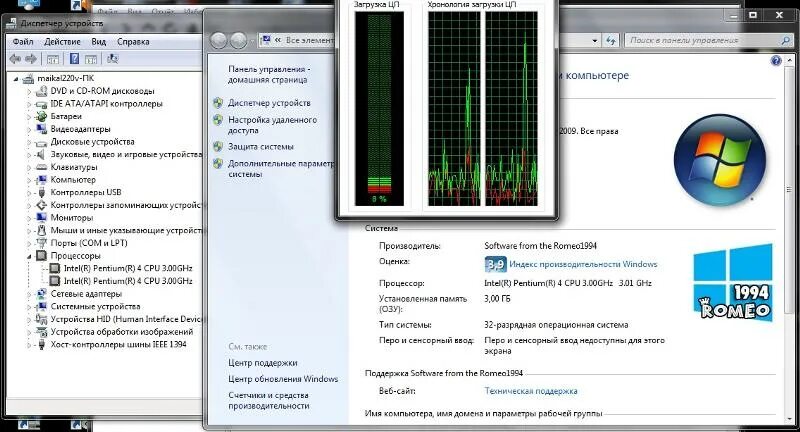800x432 pixels.
Task: Select the Сетевые адаптеры network icon
Action: (x=41, y=294)
